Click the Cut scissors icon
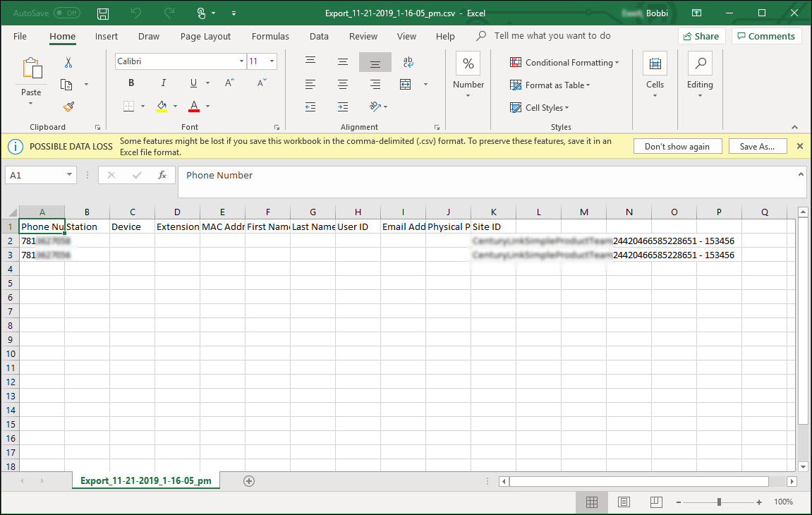 68,63
